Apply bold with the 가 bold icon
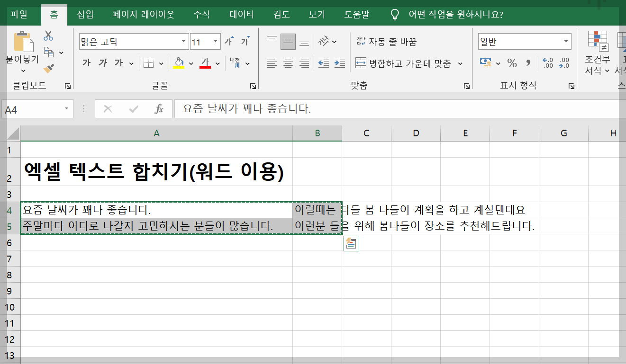626x364 pixels. [x=86, y=62]
